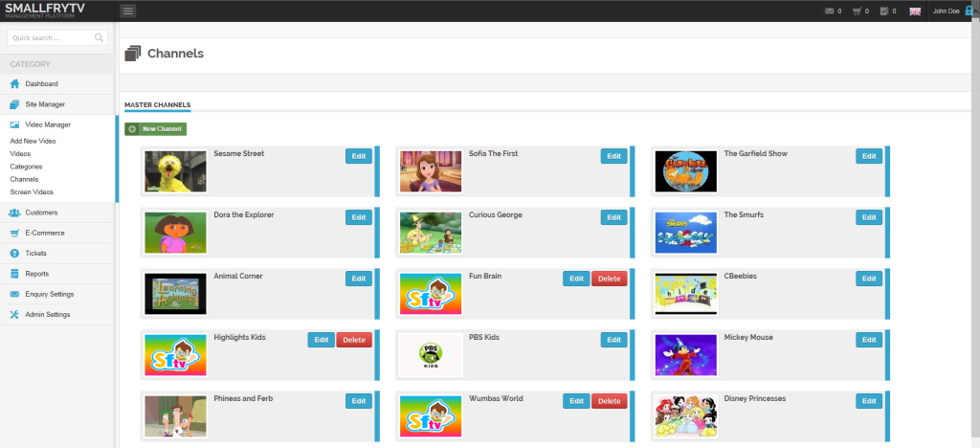Image resolution: width=980 pixels, height=448 pixels.
Task: Click the Dora the Explorer thumbnail
Action: [x=176, y=233]
